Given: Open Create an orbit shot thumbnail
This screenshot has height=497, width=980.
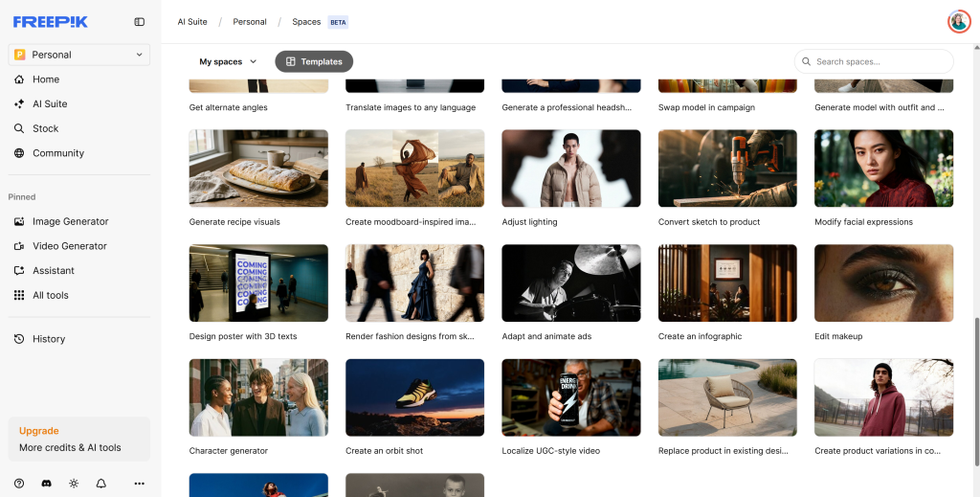Looking at the screenshot, I should pyautogui.click(x=415, y=397).
